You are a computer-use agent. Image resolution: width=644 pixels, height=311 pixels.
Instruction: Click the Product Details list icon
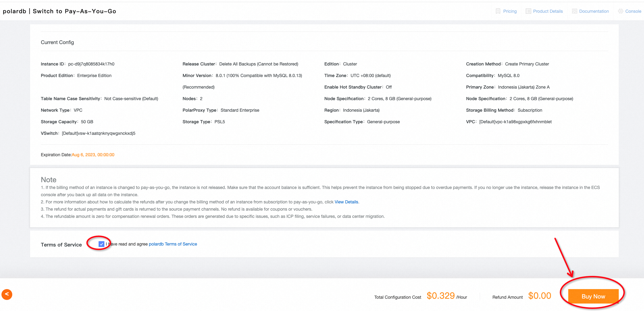pyautogui.click(x=528, y=11)
